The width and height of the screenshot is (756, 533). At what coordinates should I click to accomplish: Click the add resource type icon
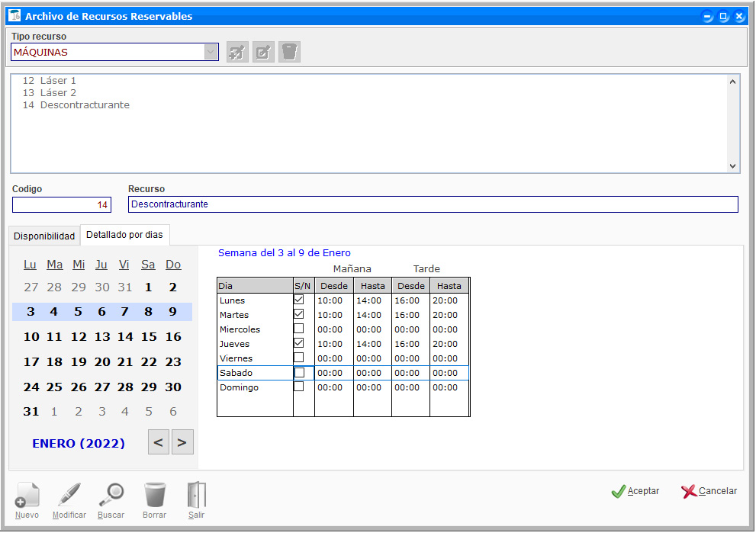[x=237, y=52]
